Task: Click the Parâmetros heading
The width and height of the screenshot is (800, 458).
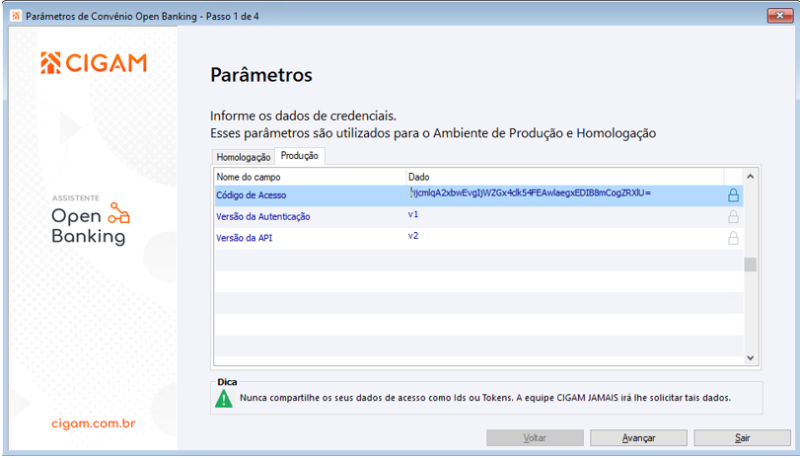Action: pos(261,75)
